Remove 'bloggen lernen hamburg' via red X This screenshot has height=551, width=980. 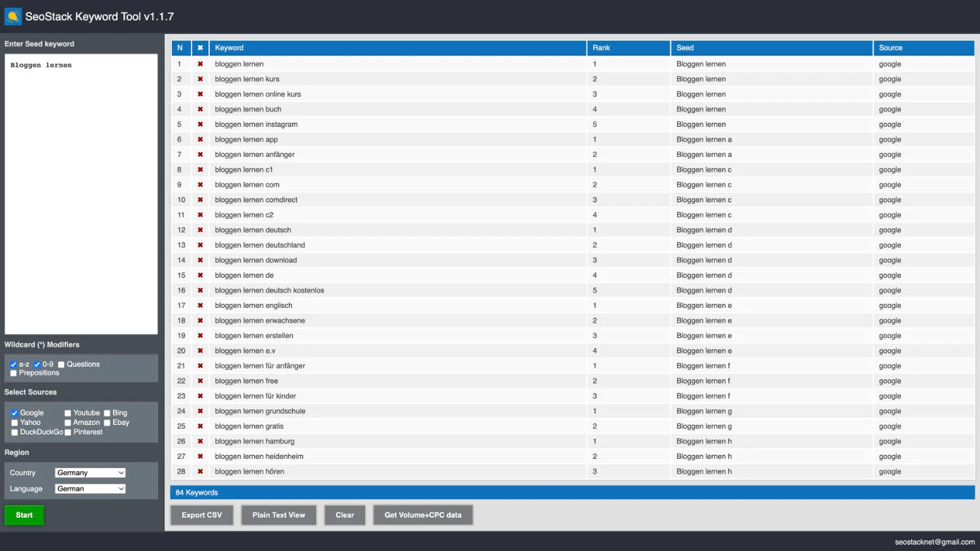point(200,441)
